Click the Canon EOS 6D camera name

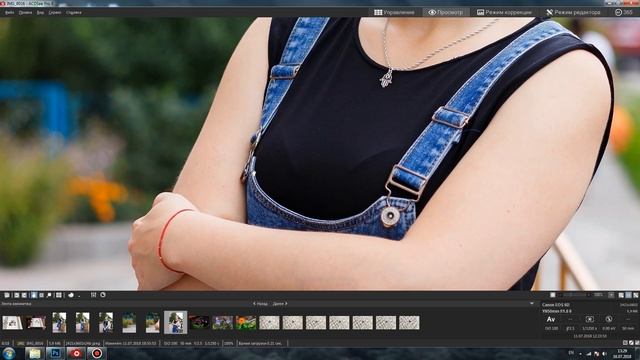point(556,305)
